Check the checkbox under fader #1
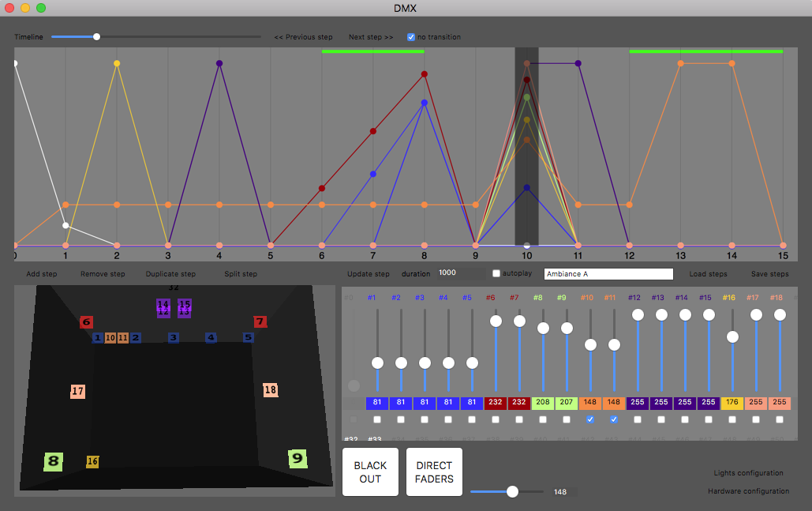The width and height of the screenshot is (812, 511). (x=377, y=420)
